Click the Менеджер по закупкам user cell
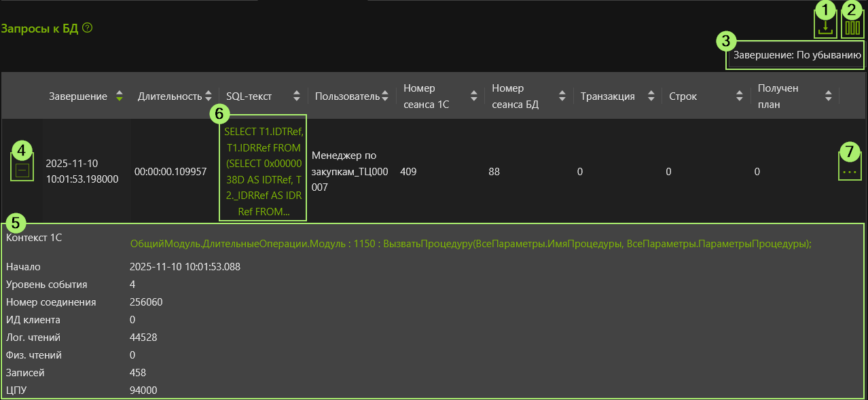 pos(350,171)
